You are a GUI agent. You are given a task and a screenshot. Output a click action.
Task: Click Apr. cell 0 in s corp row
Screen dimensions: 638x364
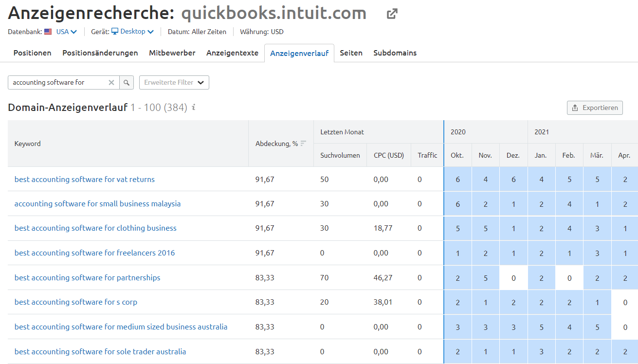tap(625, 302)
